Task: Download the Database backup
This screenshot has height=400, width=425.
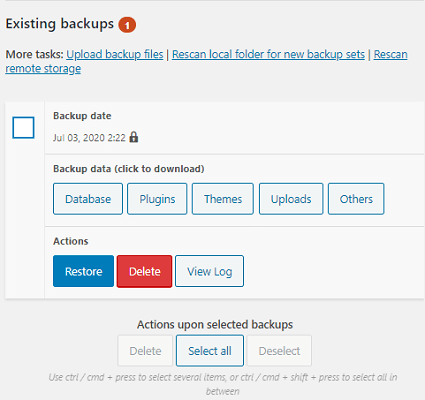Action: [x=88, y=199]
